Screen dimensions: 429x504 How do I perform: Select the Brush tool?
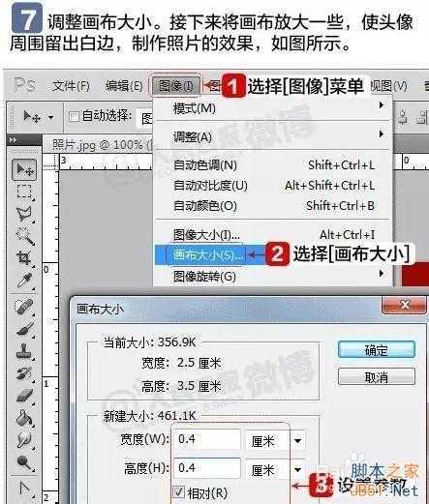coord(24,329)
